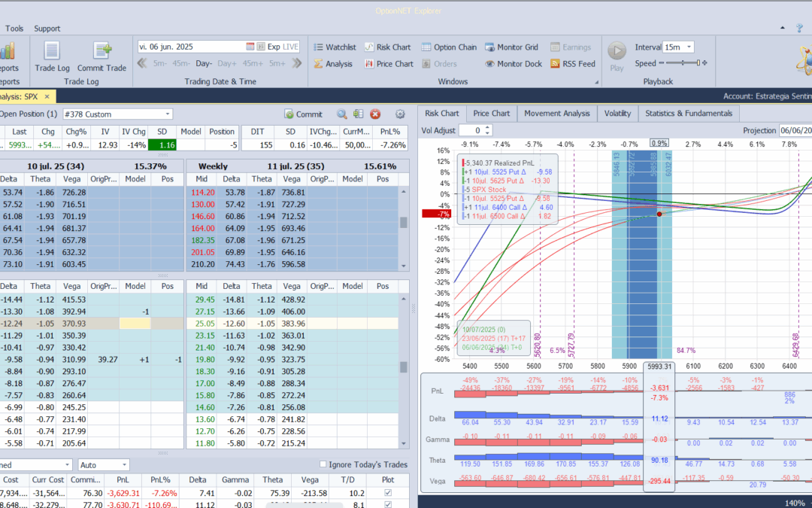812x508 pixels.
Task: Open the Option Chain window
Action: click(x=448, y=47)
